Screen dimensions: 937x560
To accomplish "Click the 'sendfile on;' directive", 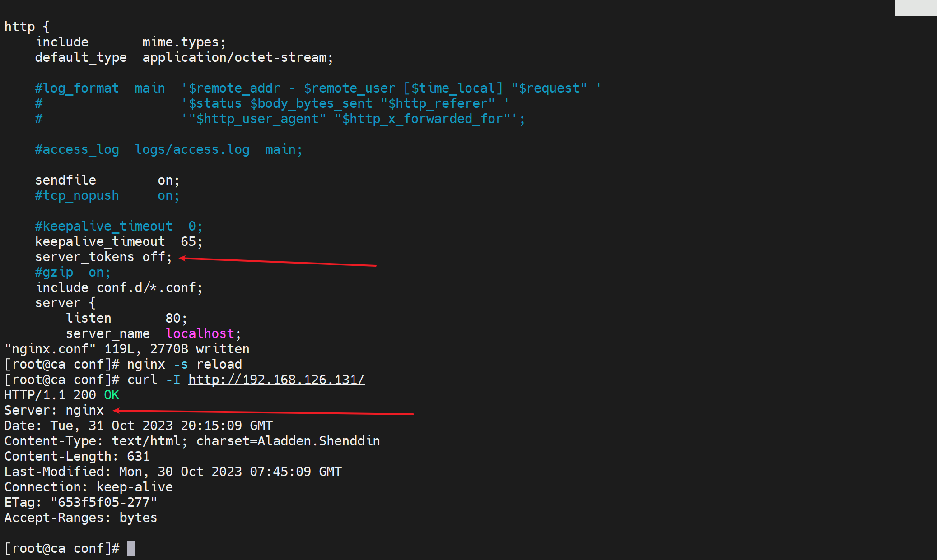I will [107, 180].
